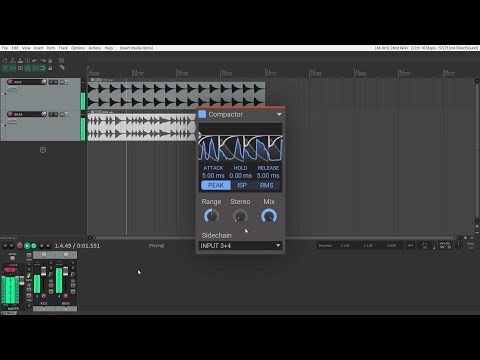Viewport: 480px width, 360px height.
Task: Go to project start in the transport
Action: 5,246
